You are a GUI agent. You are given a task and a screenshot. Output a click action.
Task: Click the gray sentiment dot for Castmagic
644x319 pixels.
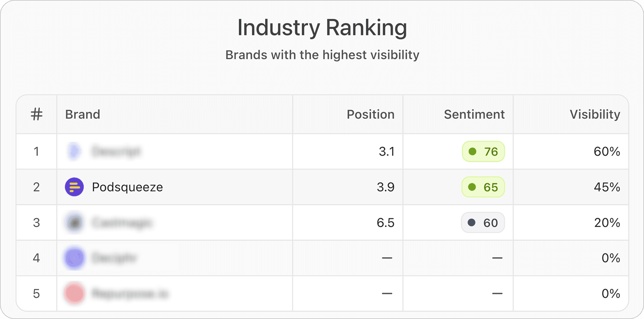(x=471, y=223)
